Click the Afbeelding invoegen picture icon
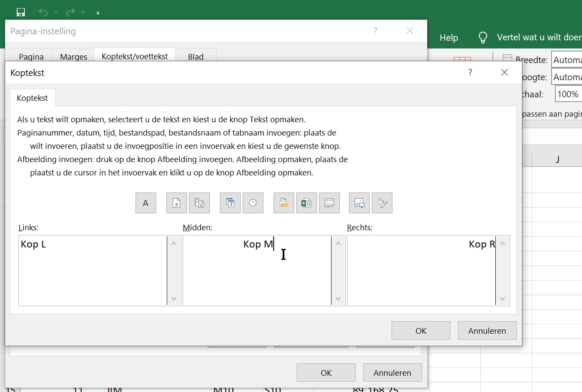Image resolution: width=582 pixels, height=392 pixels. 359,203
